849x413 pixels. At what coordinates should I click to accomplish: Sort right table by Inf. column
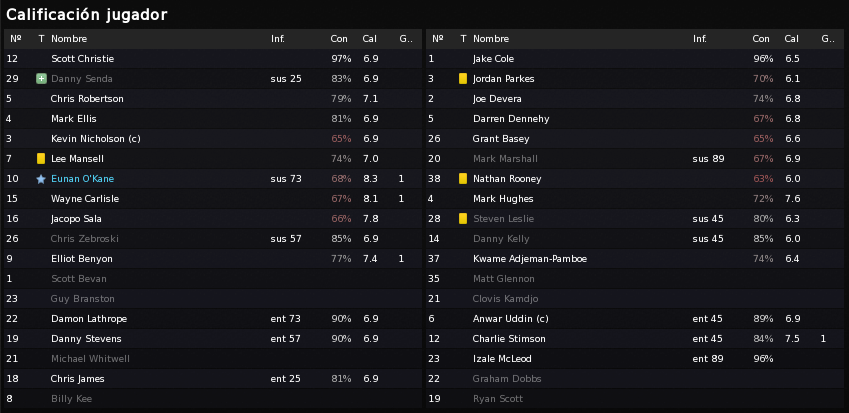coord(700,39)
